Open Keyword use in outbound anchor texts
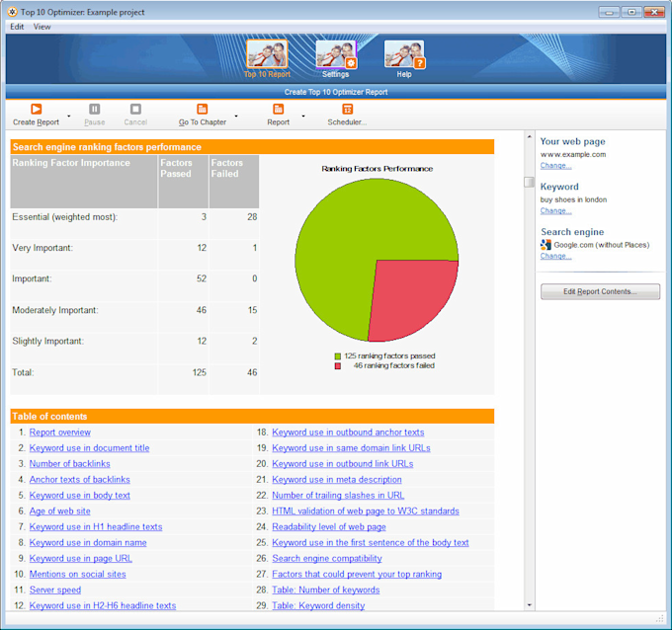This screenshot has height=630, width=672. point(348,433)
